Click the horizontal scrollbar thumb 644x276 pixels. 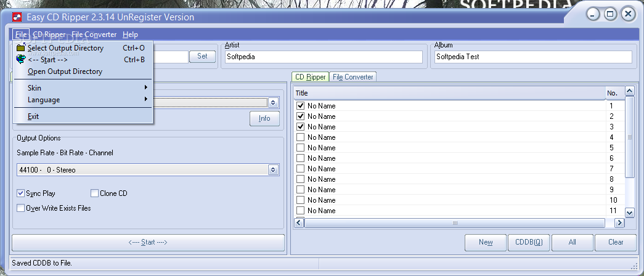(455, 222)
